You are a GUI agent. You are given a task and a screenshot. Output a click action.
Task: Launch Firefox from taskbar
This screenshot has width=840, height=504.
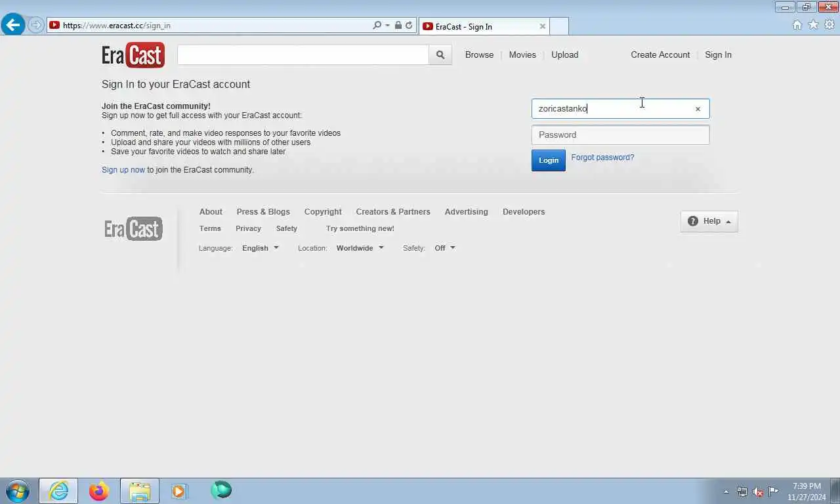click(99, 491)
